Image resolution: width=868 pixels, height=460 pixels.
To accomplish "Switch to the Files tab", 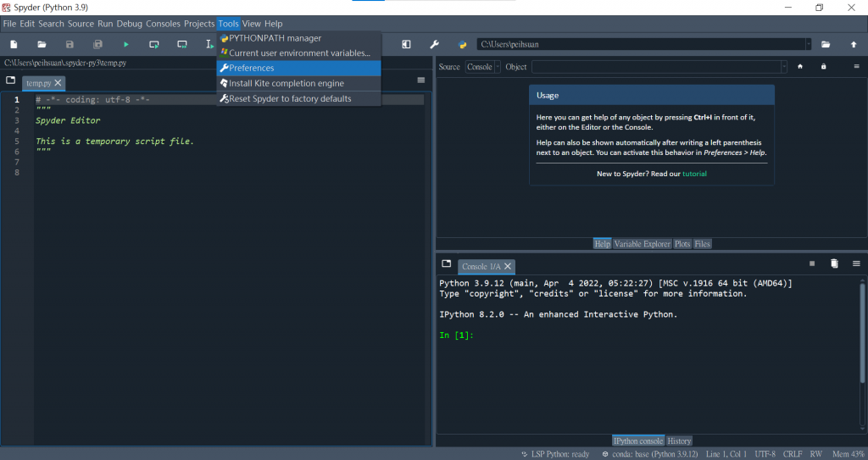I will tap(703, 244).
